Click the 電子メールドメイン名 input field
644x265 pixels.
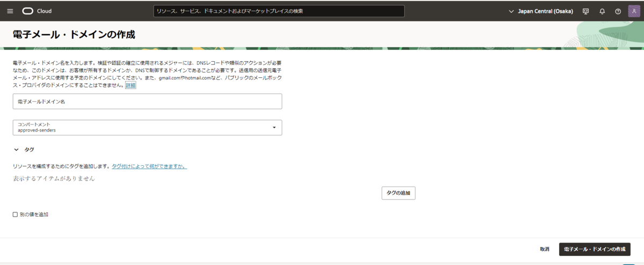tap(148, 101)
